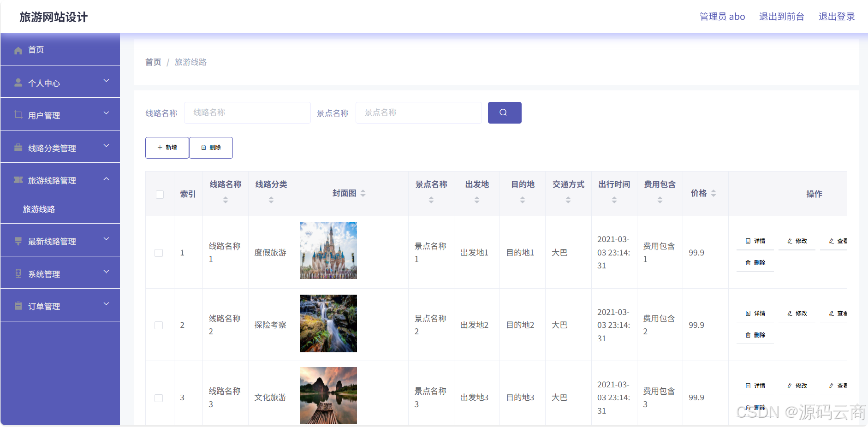
Task: Click the briefcase icon beside 线路分类管理
Action: [x=18, y=148]
